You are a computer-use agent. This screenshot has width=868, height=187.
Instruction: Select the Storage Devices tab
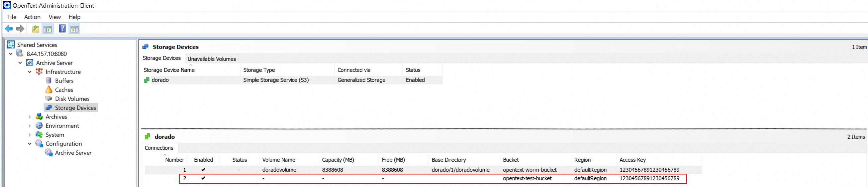tap(162, 58)
